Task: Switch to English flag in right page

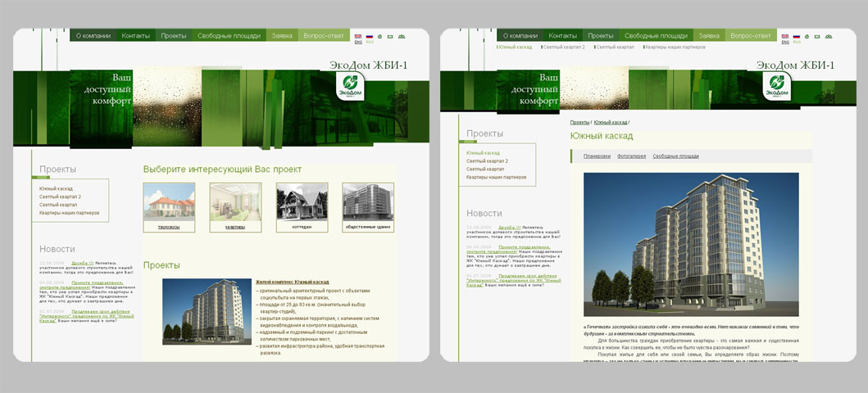Action: tap(785, 37)
